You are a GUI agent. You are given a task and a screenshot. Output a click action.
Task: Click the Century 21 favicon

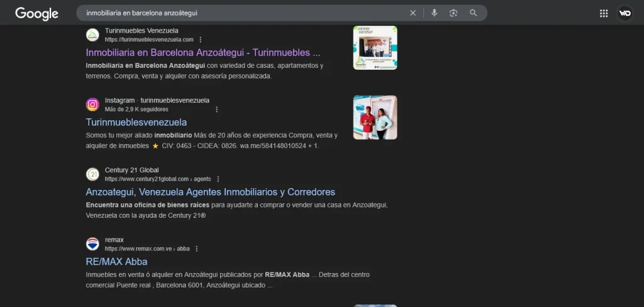tap(92, 174)
